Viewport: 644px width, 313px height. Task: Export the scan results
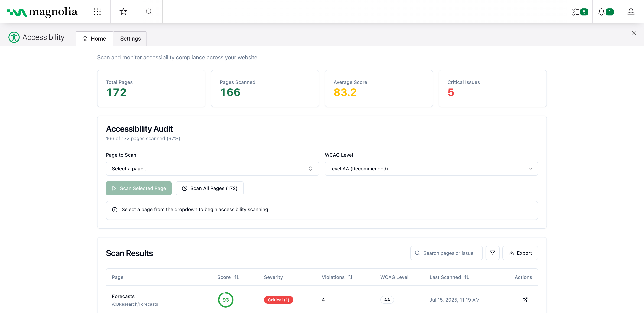pos(520,253)
